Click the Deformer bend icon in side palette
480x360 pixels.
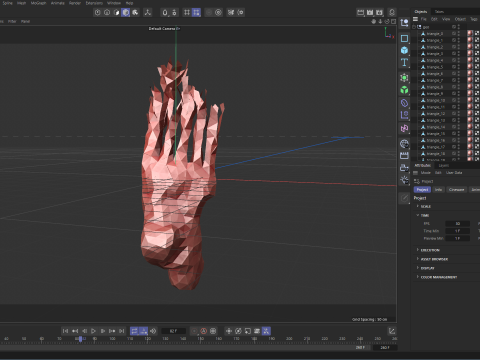[404, 103]
